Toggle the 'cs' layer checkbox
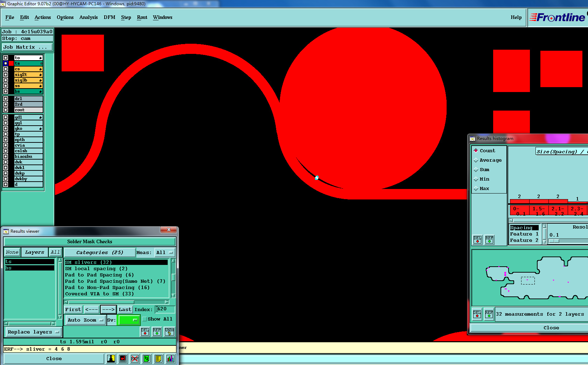Viewport: 588px width, 365px height. 6,69
